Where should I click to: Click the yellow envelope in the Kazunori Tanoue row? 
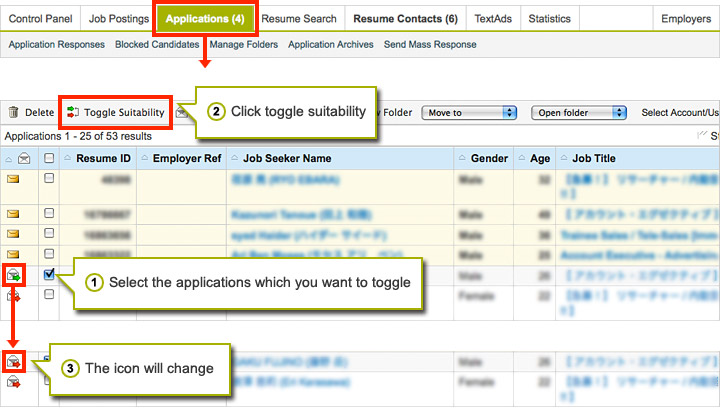[x=13, y=214]
